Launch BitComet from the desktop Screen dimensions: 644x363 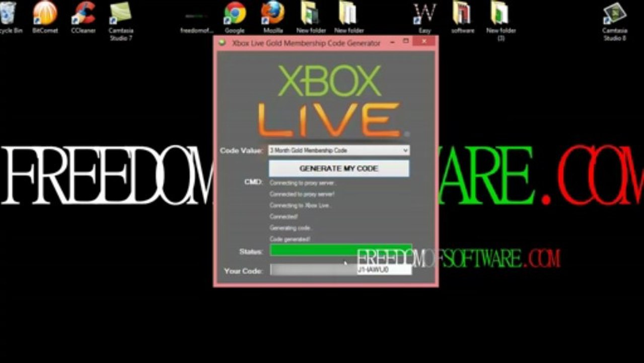click(x=45, y=17)
